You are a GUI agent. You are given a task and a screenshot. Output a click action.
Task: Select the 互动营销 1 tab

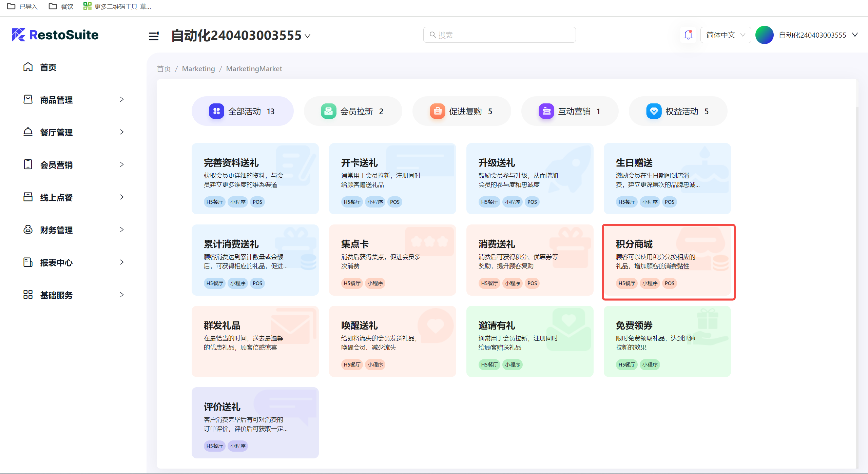(570, 111)
